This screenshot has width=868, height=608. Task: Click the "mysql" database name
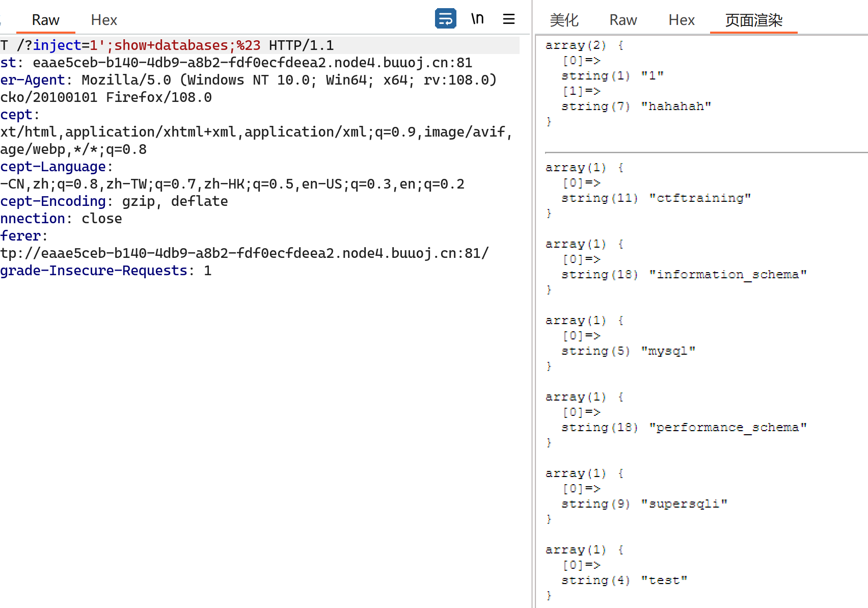(x=668, y=351)
